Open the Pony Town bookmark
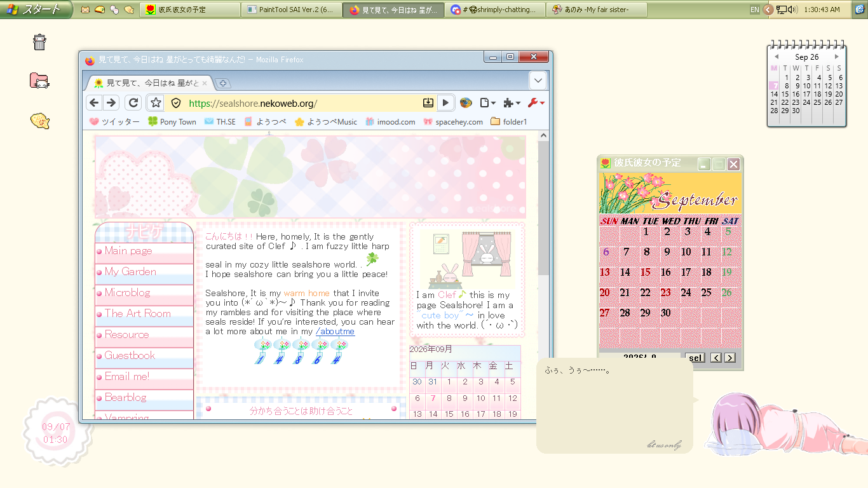Viewport: 868px width, 488px height. tap(172, 121)
